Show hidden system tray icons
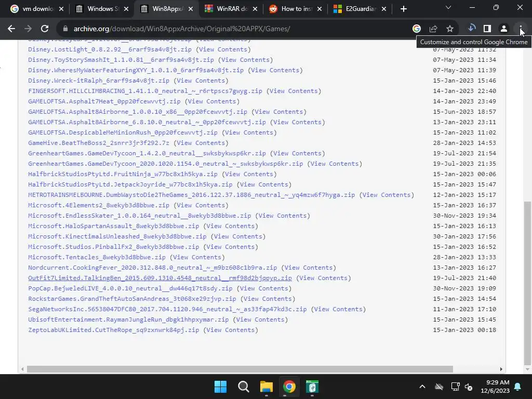 coord(422,387)
